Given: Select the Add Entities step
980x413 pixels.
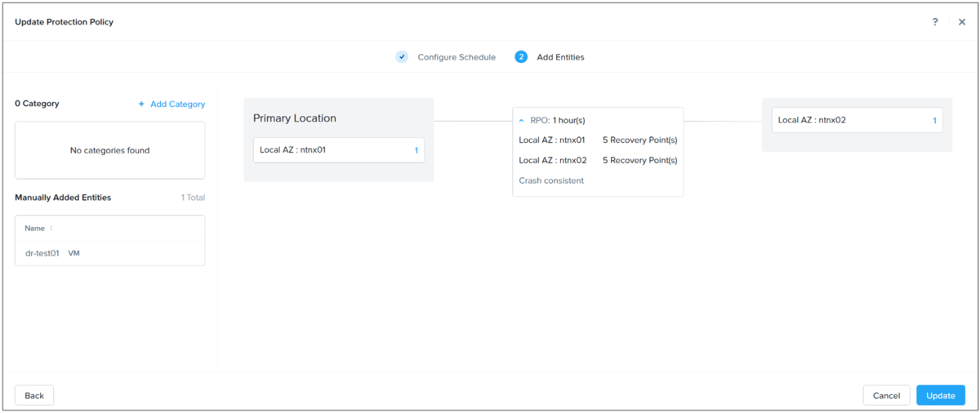Looking at the screenshot, I should pos(560,57).
